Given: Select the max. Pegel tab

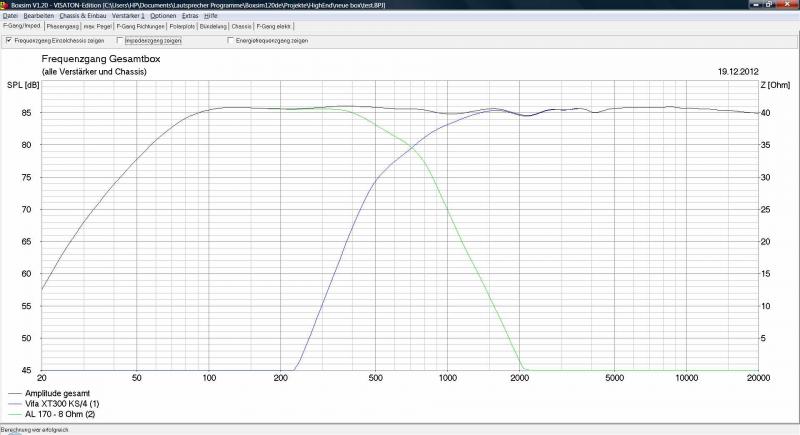Looking at the screenshot, I should (x=99, y=26).
